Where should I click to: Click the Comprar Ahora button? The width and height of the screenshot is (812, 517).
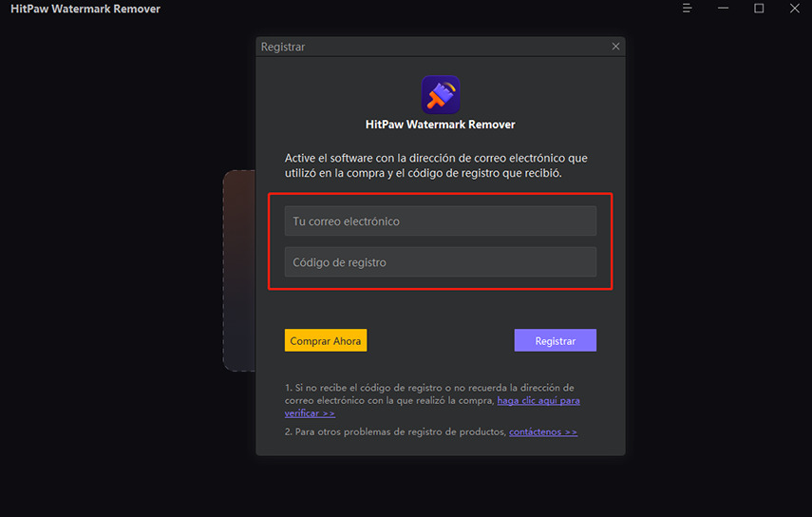pyautogui.click(x=326, y=340)
